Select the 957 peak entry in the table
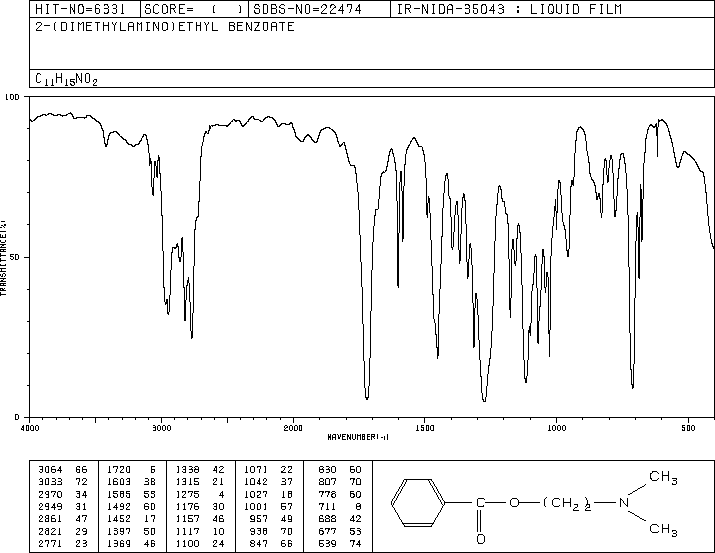The image size is (715, 553). [271, 519]
